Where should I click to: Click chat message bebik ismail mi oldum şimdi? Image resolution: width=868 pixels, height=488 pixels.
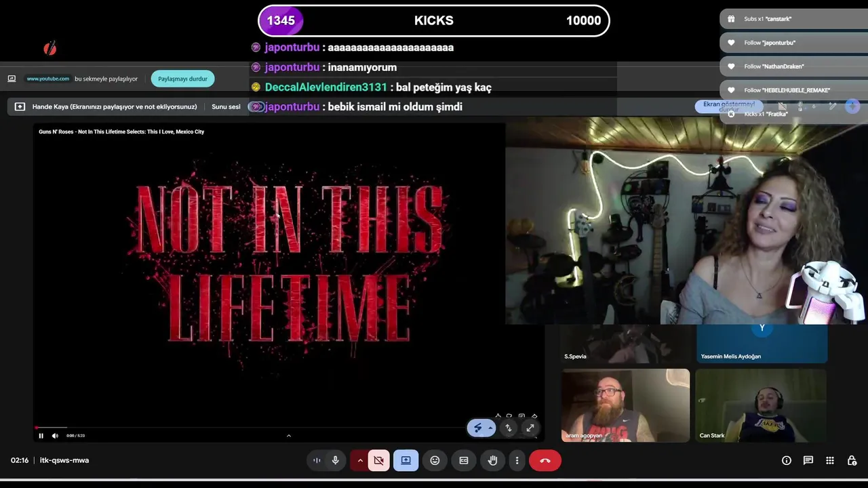coord(395,106)
